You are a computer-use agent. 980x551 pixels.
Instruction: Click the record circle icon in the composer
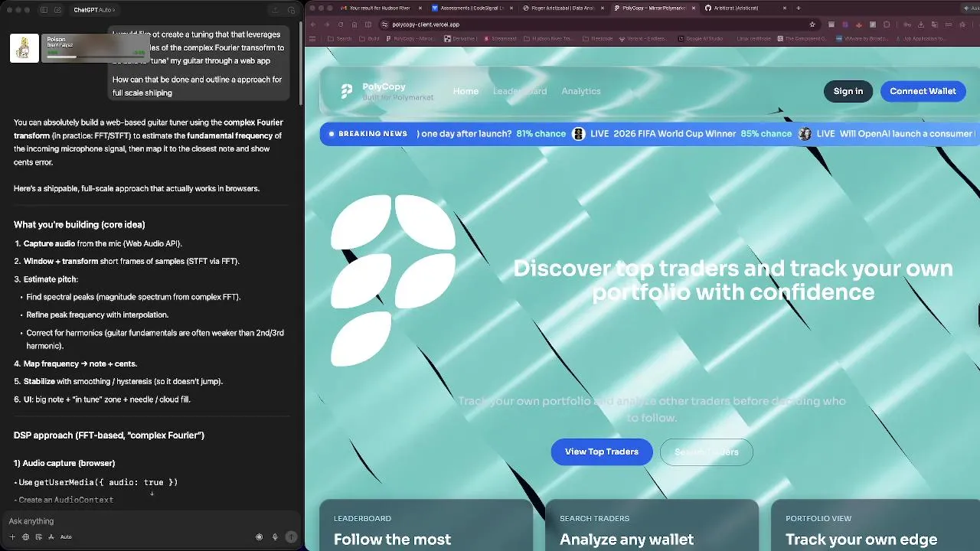pyautogui.click(x=260, y=537)
